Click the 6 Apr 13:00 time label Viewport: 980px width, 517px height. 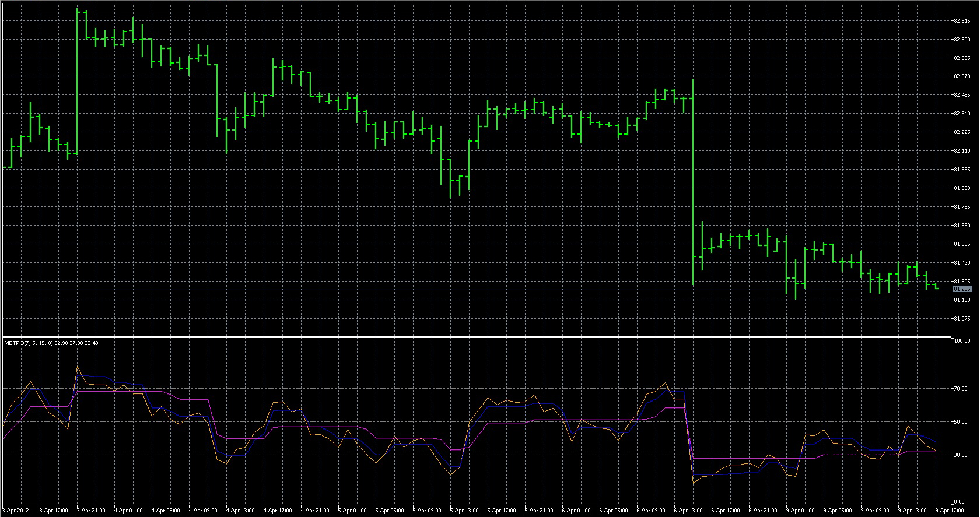click(688, 511)
